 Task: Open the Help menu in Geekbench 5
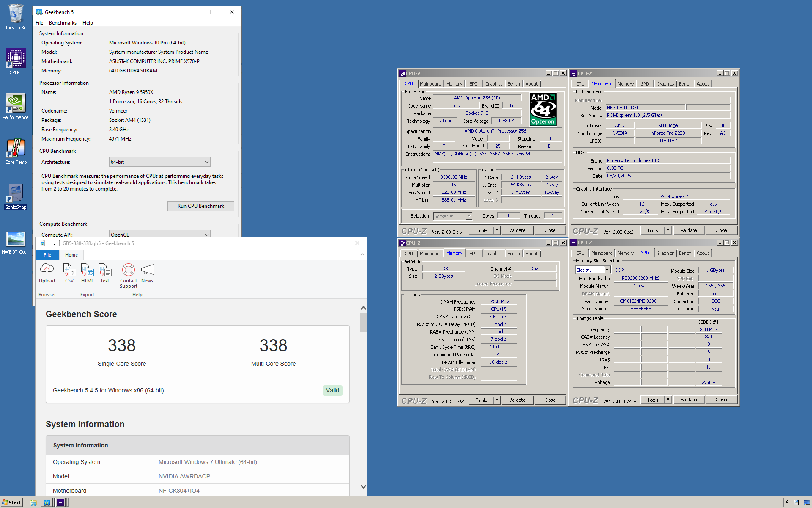click(x=88, y=23)
